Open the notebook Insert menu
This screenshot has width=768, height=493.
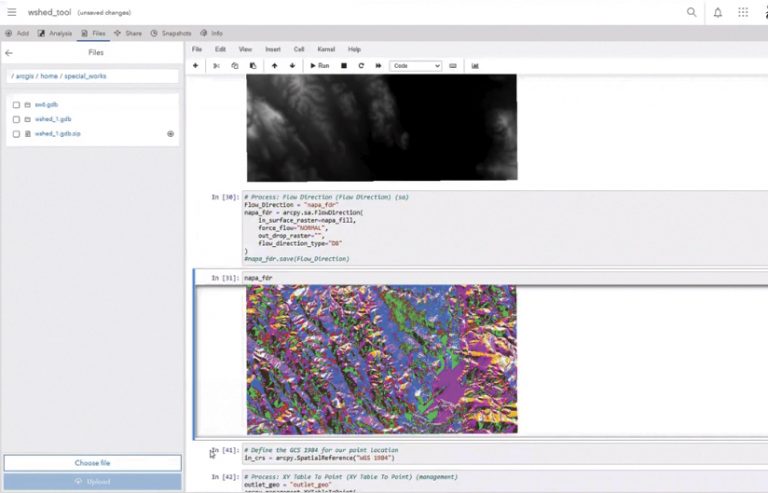pyautogui.click(x=273, y=49)
